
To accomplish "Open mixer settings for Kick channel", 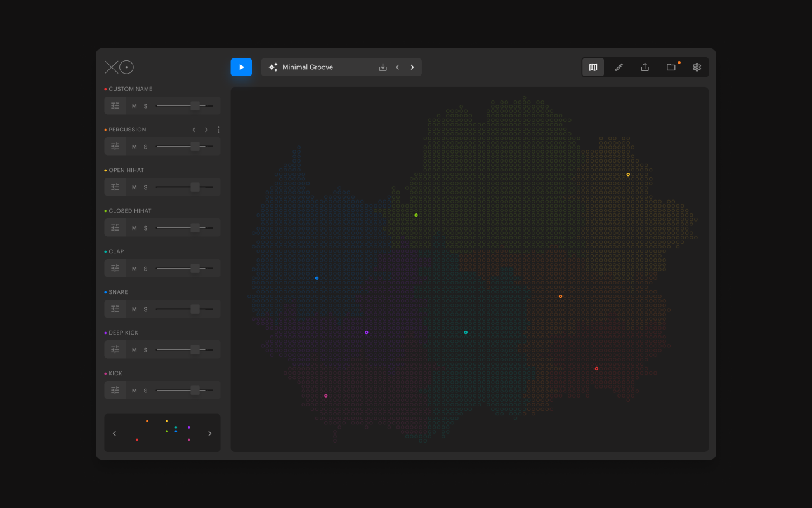I will (x=115, y=391).
